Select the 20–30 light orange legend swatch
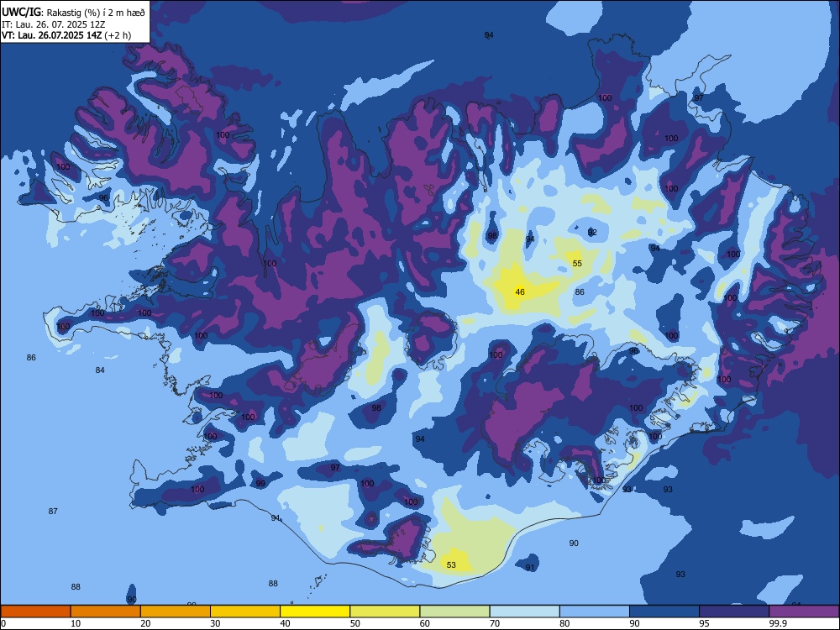Image resolution: width=840 pixels, height=630 pixels. [176, 612]
